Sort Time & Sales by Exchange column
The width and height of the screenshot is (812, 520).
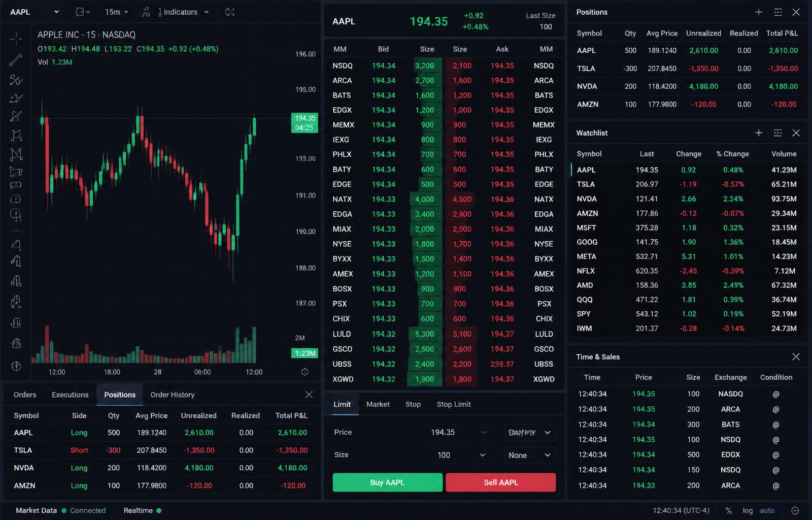[731, 377]
